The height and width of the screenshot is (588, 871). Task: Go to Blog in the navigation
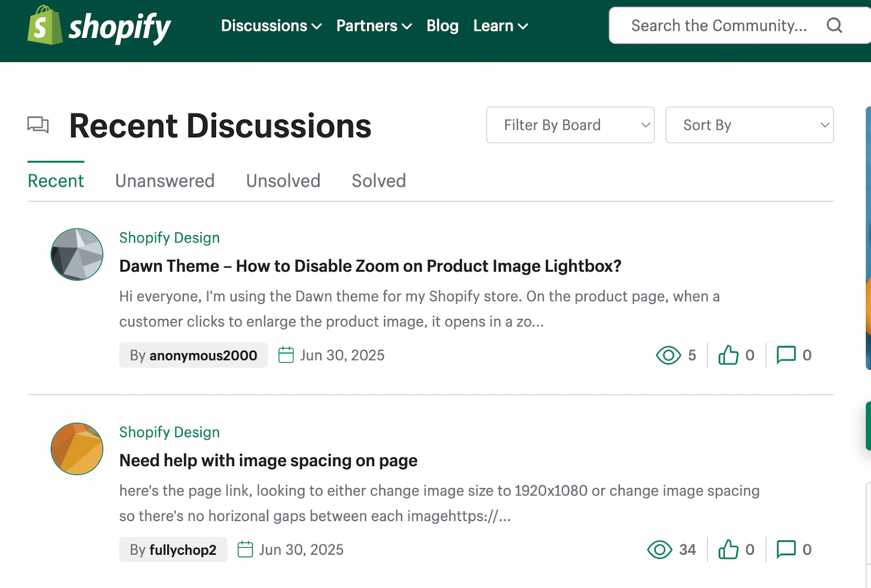(x=442, y=26)
